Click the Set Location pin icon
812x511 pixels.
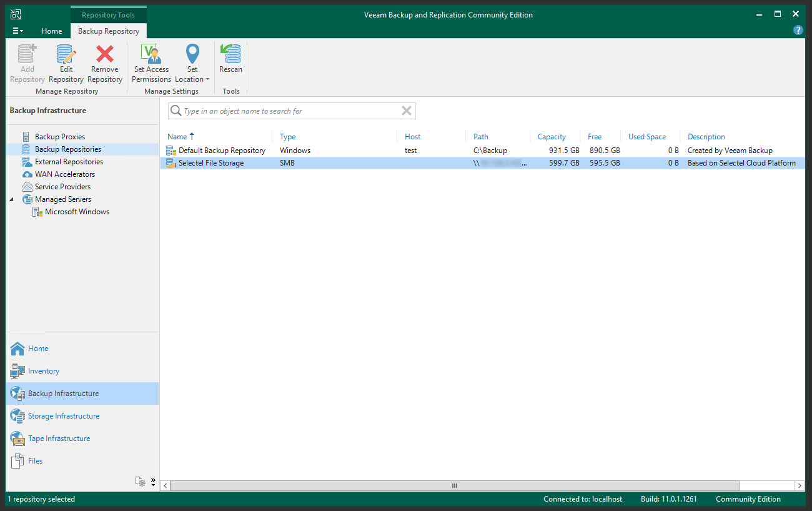point(192,54)
